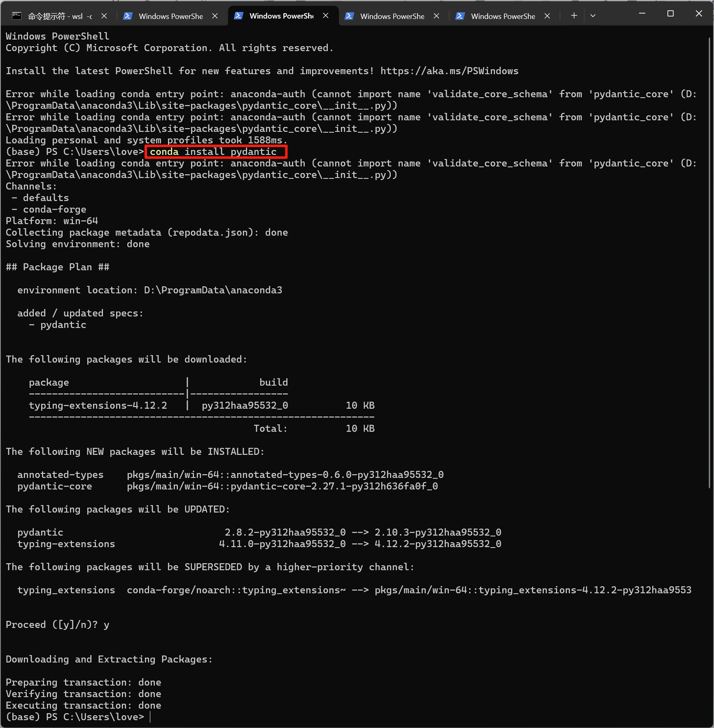Click the highlighted conda install pydantic command

tap(216, 152)
